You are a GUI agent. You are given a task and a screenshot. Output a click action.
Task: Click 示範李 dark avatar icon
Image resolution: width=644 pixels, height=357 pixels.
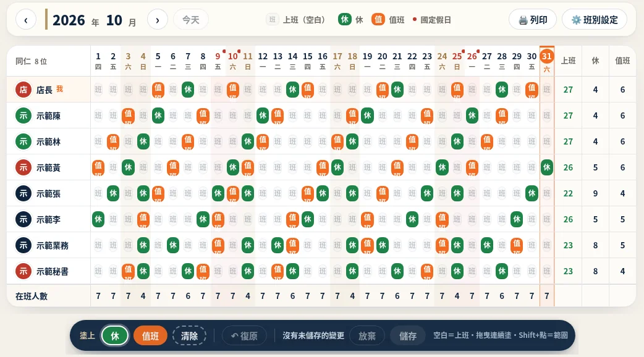[x=23, y=219]
